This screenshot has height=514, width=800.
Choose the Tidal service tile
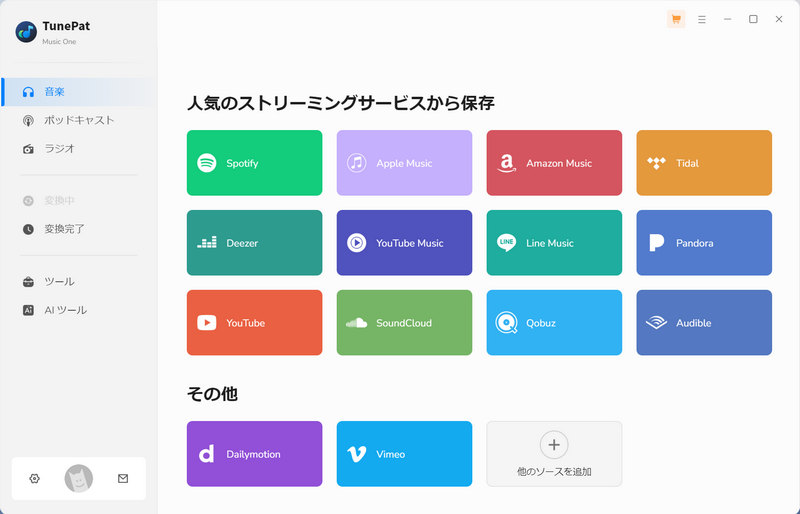coord(704,163)
